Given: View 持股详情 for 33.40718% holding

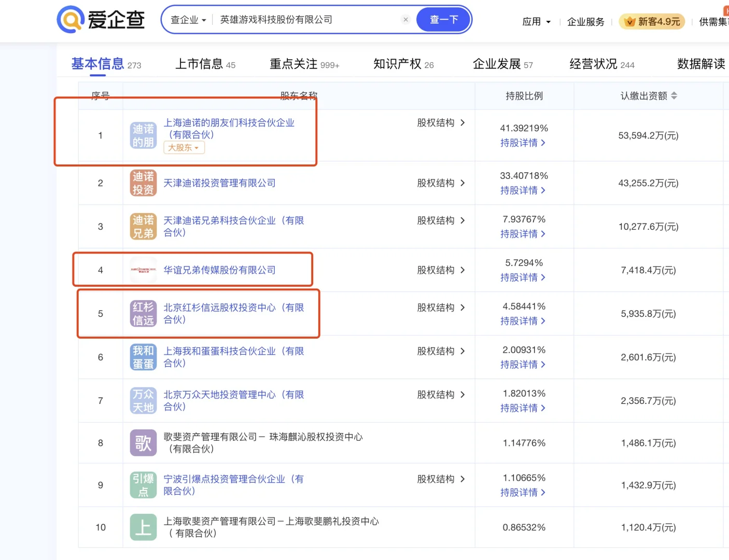Looking at the screenshot, I should click(x=523, y=190).
